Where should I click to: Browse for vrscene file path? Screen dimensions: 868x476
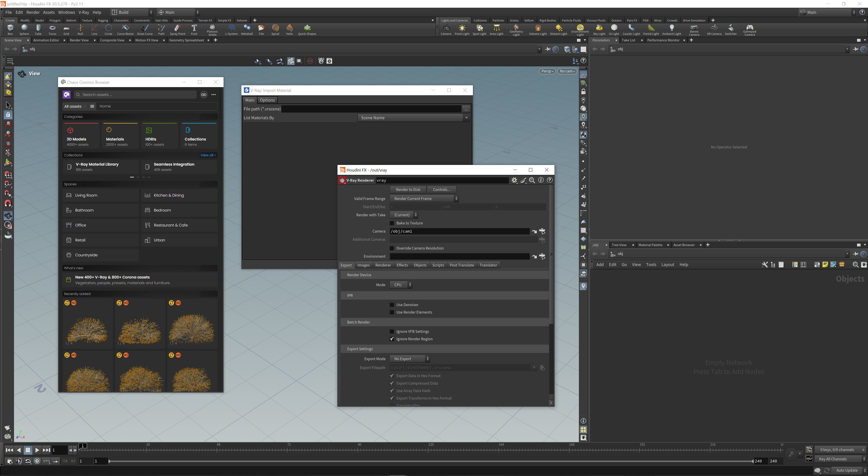(466, 109)
